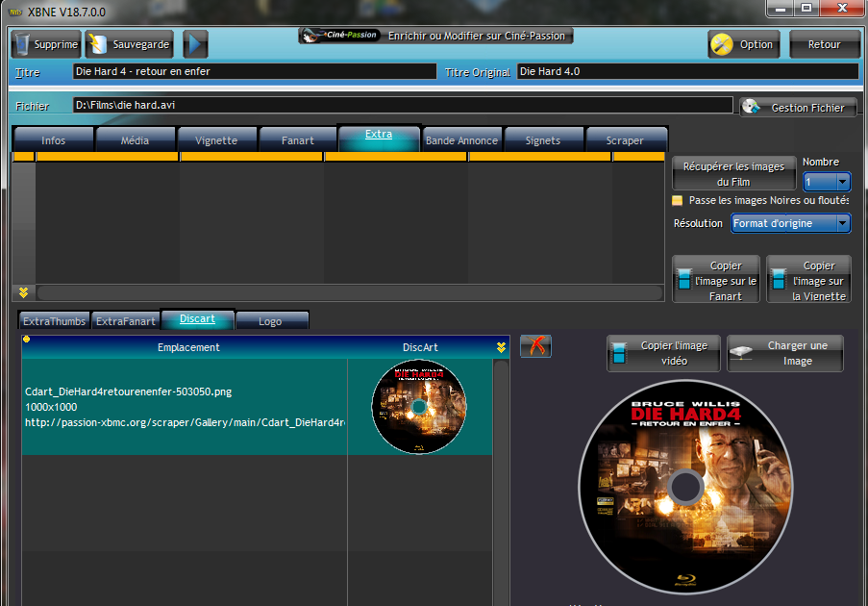Edit the Titre Original field
This screenshot has width=868, height=606.
pos(687,71)
